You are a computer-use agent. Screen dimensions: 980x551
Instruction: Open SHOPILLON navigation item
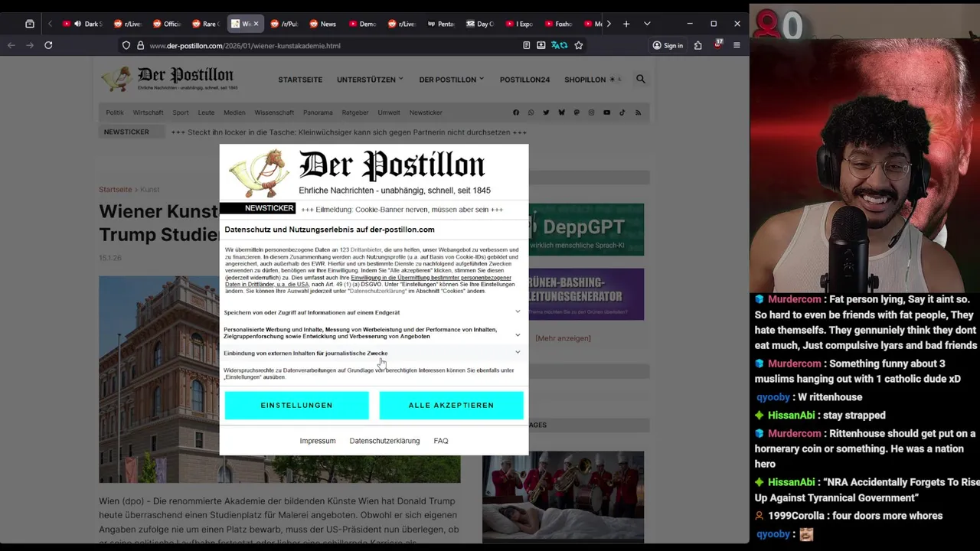point(585,80)
